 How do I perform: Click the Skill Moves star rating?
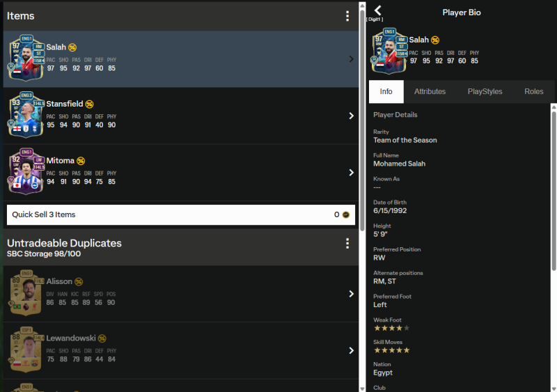tap(391, 350)
